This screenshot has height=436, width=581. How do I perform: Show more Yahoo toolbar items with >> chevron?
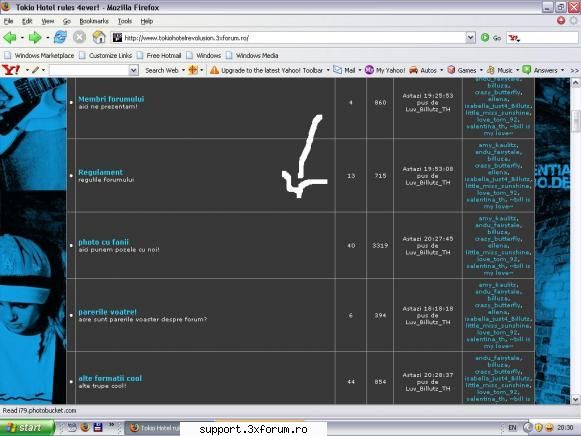point(574,70)
